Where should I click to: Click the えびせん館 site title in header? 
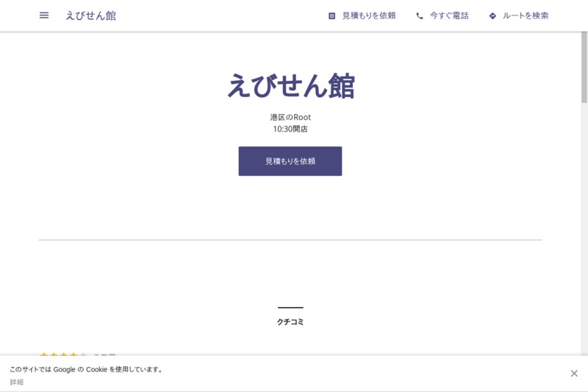(x=90, y=15)
